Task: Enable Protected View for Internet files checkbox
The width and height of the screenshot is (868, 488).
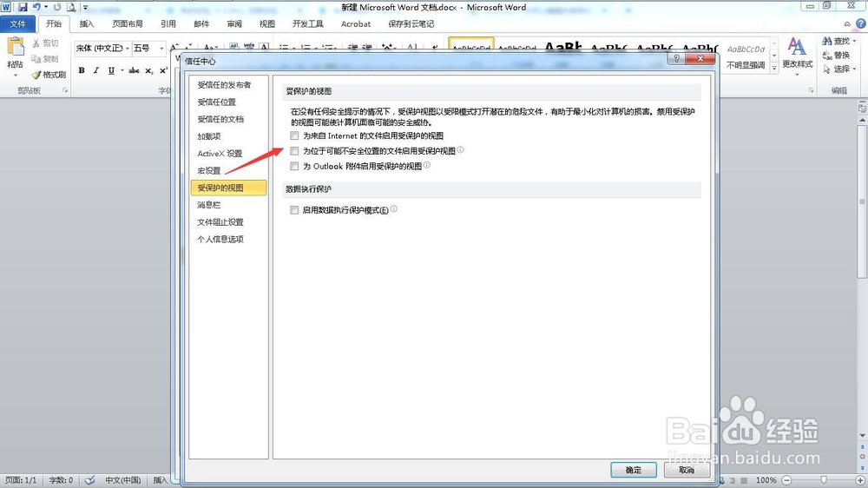Action: pos(294,135)
